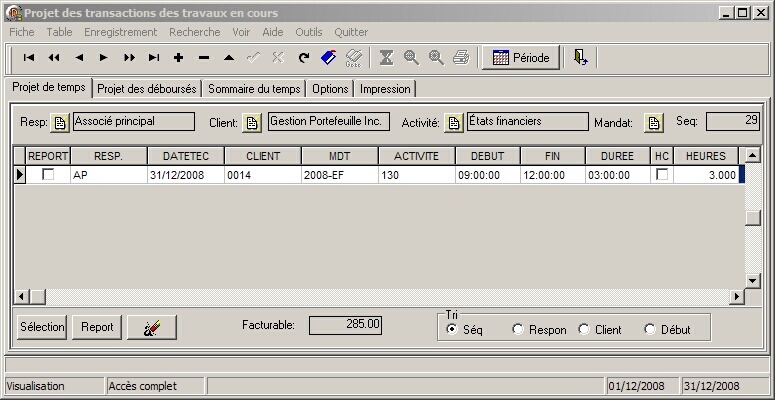The width and height of the screenshot is (775, 400).
Task: Open the Enregistrement menu
Action: pyautogui.click(x=121, y=32)
